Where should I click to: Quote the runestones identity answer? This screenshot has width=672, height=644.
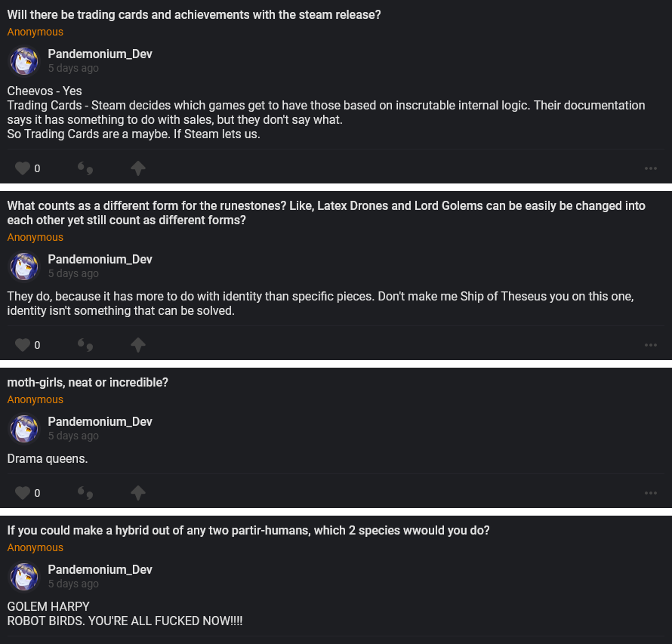click(x=85, y=345)
